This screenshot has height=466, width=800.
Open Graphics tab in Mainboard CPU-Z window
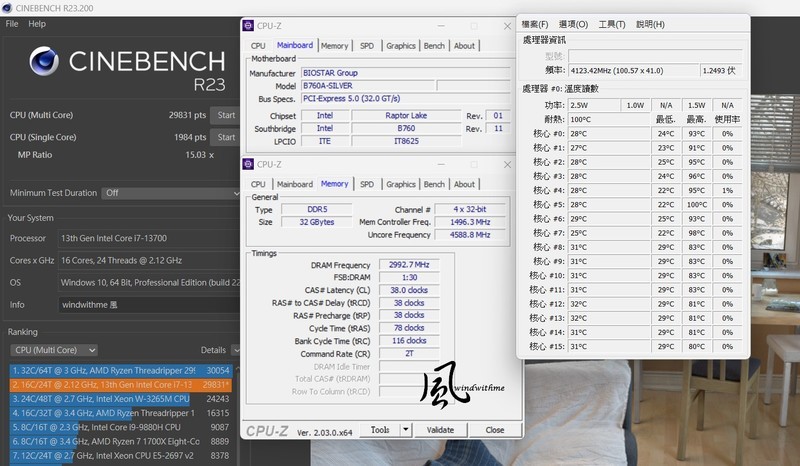[x=401, y=46]
